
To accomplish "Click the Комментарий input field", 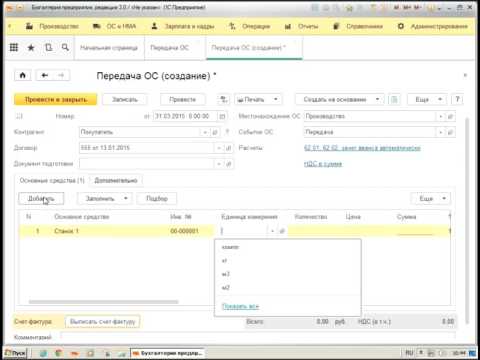I will coord(258,337).
